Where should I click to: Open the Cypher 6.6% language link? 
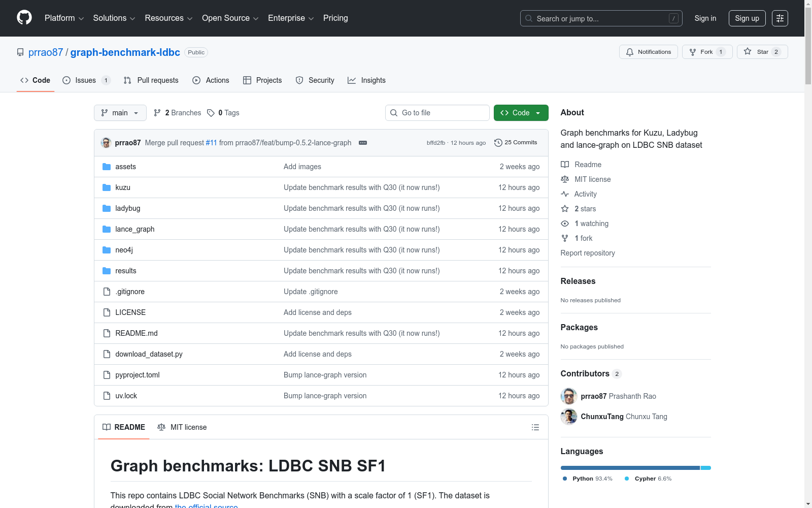point(648,479)
